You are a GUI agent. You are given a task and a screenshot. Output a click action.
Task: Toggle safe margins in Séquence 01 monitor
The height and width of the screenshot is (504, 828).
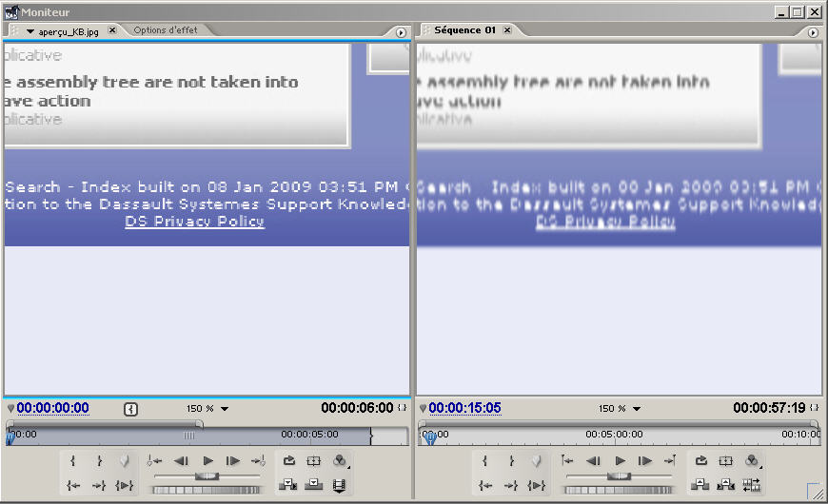(725, 460)
